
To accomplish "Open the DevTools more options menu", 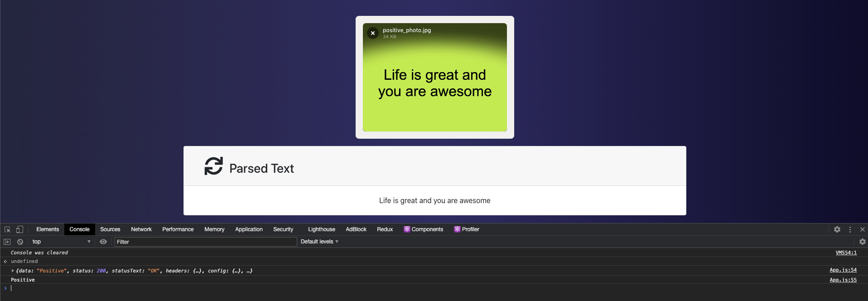I will click(x=850, y=229).
